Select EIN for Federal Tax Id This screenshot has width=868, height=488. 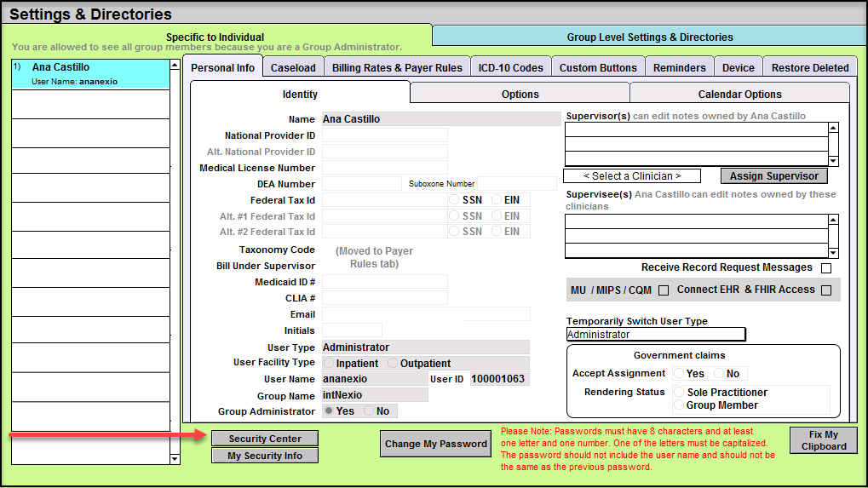[497, 200]
